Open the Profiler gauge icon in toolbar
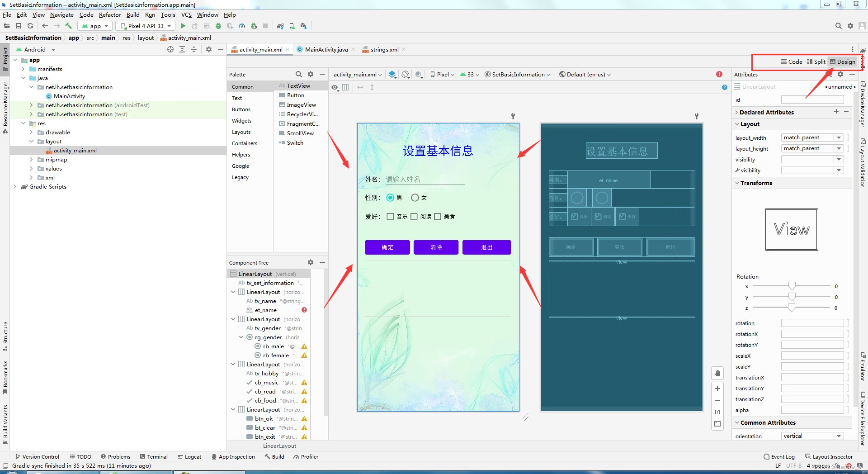This screenshot has height=474, width=868. [242, 26]
